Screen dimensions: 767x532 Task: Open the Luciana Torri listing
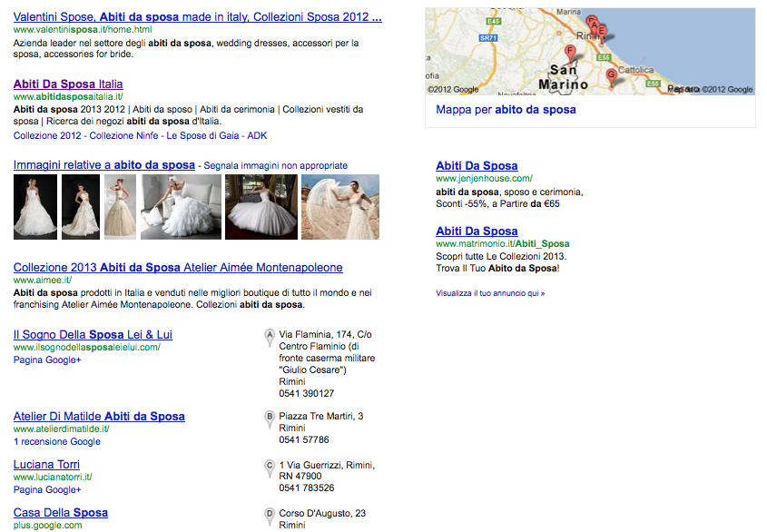tap(46, 465)
